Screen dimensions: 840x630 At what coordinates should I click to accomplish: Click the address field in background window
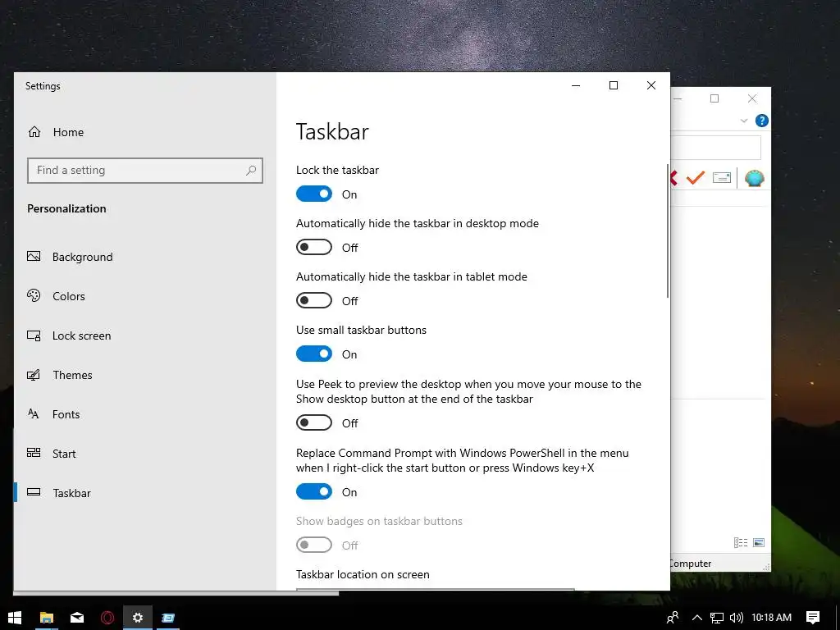(715, 147)
